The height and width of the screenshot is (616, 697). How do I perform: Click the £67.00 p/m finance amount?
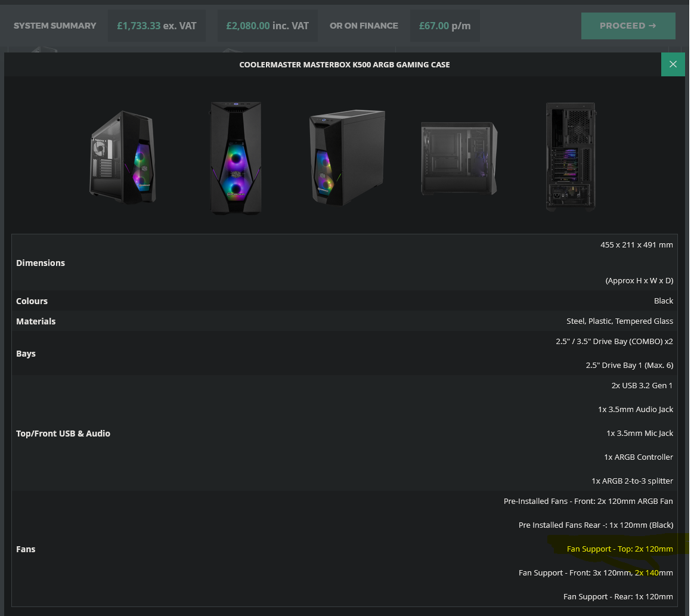point(445,26)
